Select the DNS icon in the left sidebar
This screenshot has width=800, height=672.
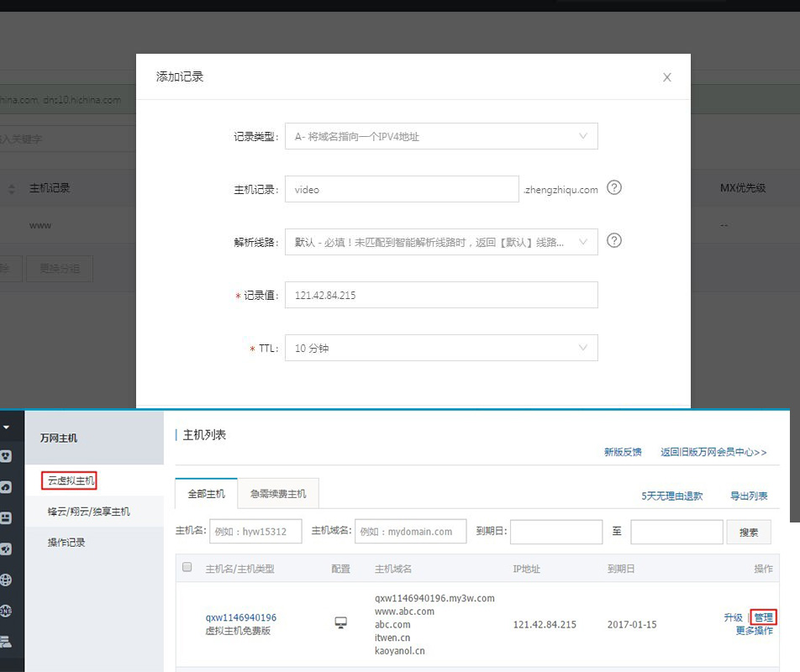12,611
